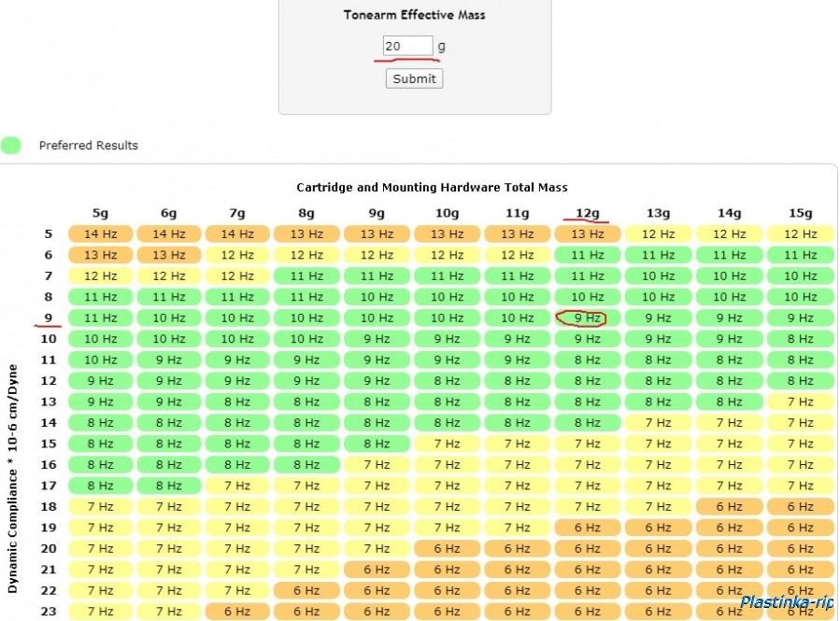Click the Tonearm Effective Mass input field
The width and height of the screenshot is (840, 621).
tap(407, 46)
